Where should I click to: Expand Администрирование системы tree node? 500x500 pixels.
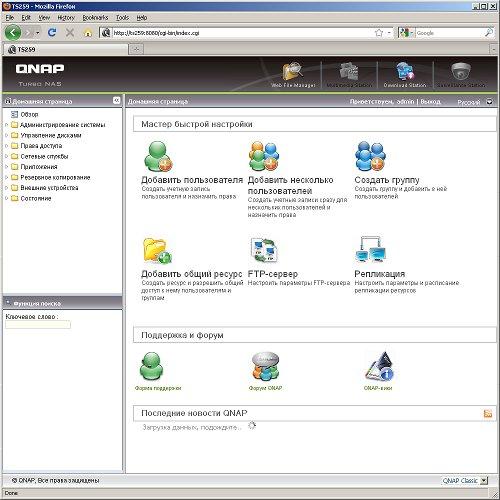pos(6,125)
